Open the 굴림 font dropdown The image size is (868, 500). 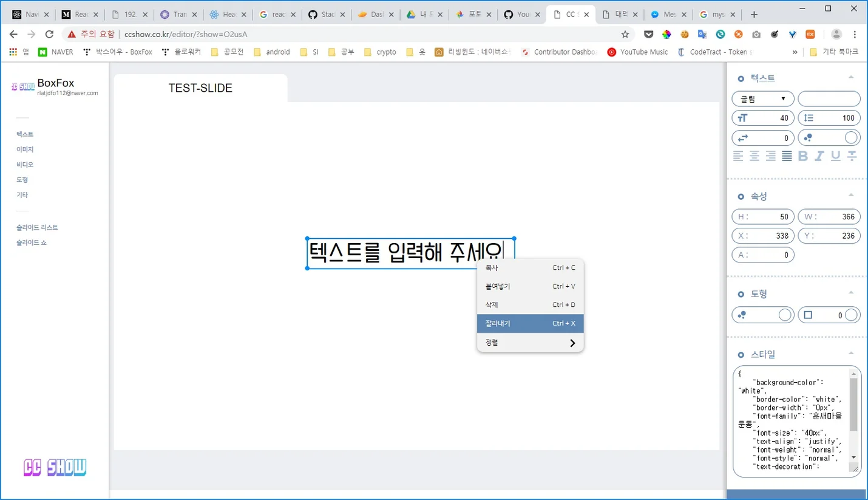click(x=763, y=98)
